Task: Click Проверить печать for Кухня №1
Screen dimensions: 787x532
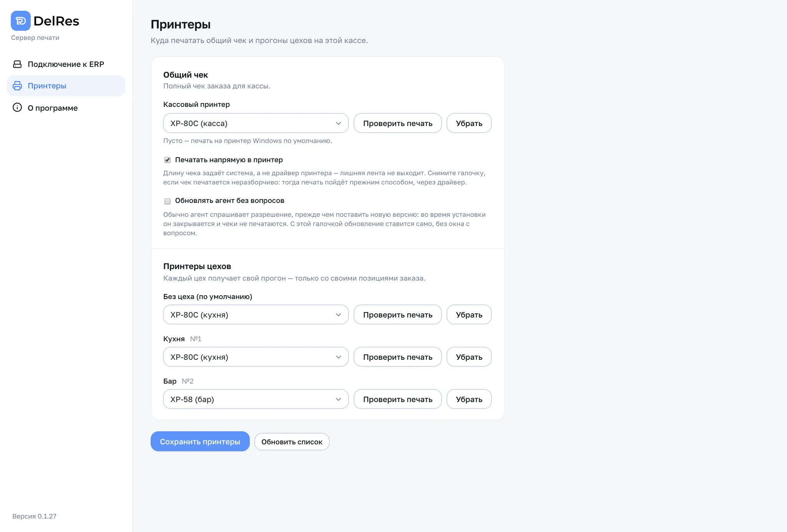Action: (x=398, y=357)
